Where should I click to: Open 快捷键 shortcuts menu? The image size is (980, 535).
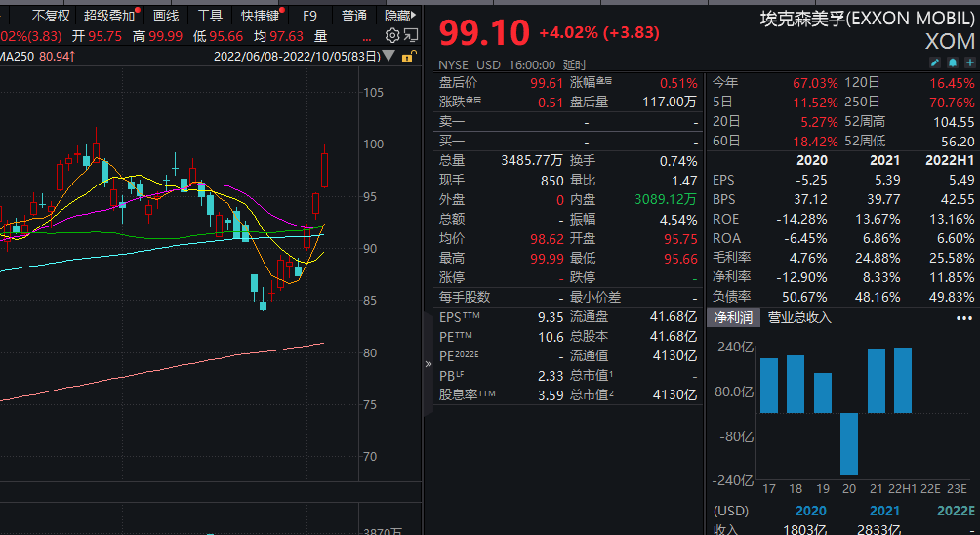260,16
